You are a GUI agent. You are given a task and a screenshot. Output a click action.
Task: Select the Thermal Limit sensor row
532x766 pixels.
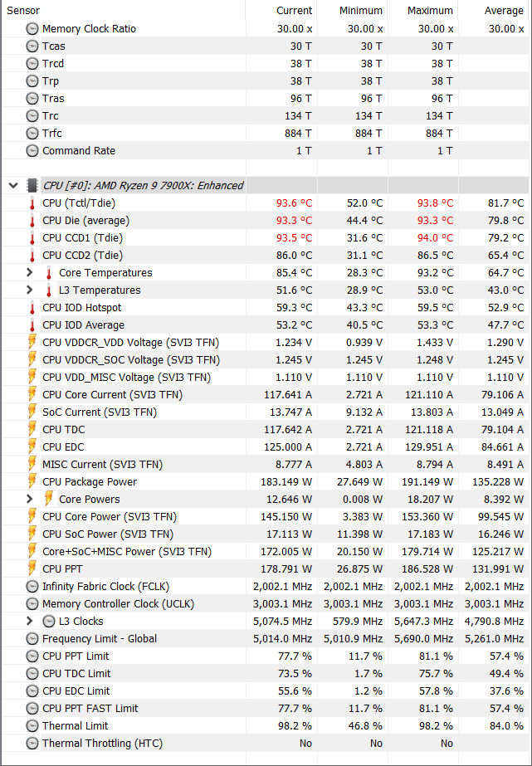(266, 726)
